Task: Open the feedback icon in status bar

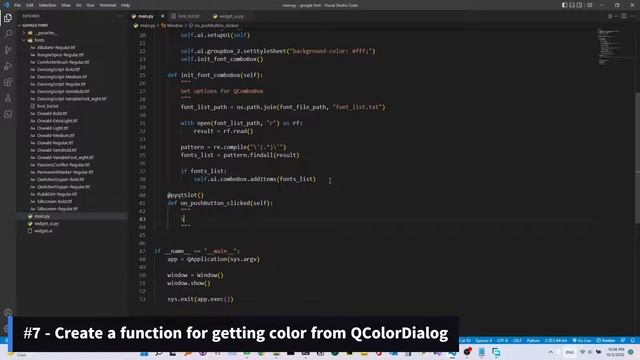Action: (x=623, y=340)
